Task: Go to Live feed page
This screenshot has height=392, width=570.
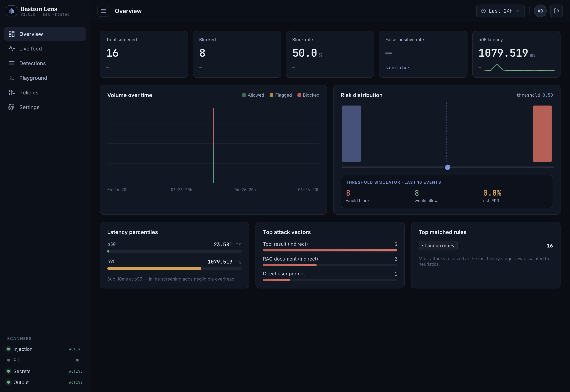Action: click(x=45, y=49)
